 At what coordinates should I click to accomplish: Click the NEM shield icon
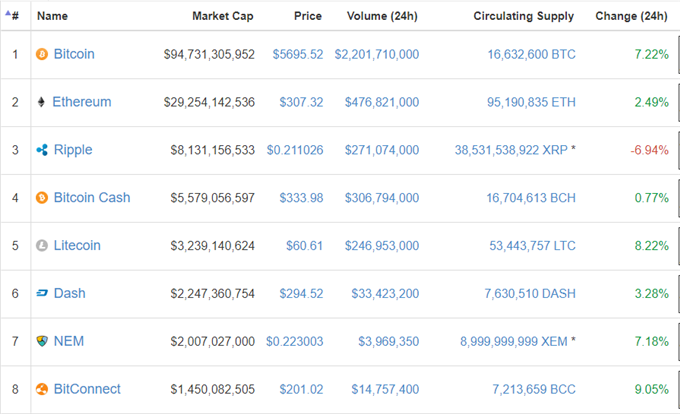[x=42, y=341]
